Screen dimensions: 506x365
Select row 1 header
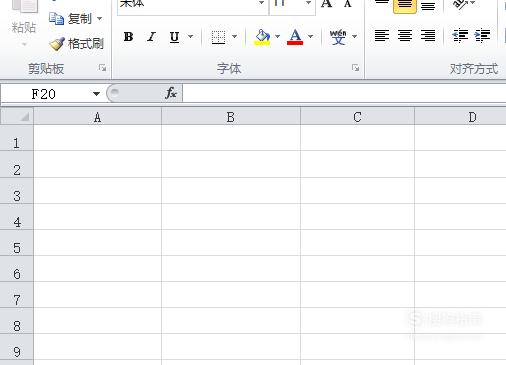pos(17,138)
